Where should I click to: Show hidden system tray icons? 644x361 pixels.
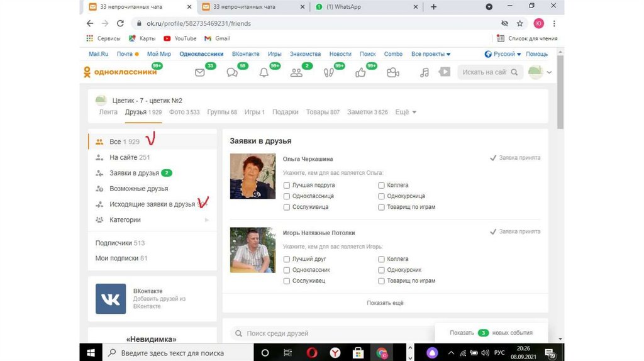[x=451, y=352]
